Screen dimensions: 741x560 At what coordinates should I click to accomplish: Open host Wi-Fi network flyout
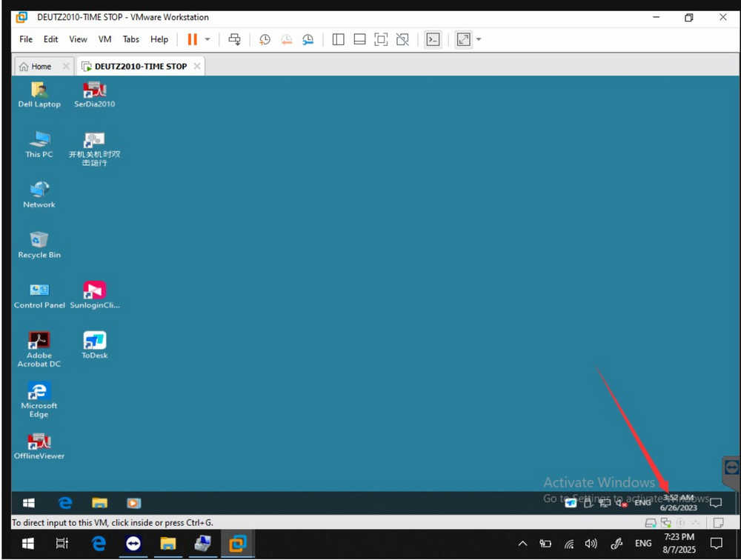(x=569, y=544)
